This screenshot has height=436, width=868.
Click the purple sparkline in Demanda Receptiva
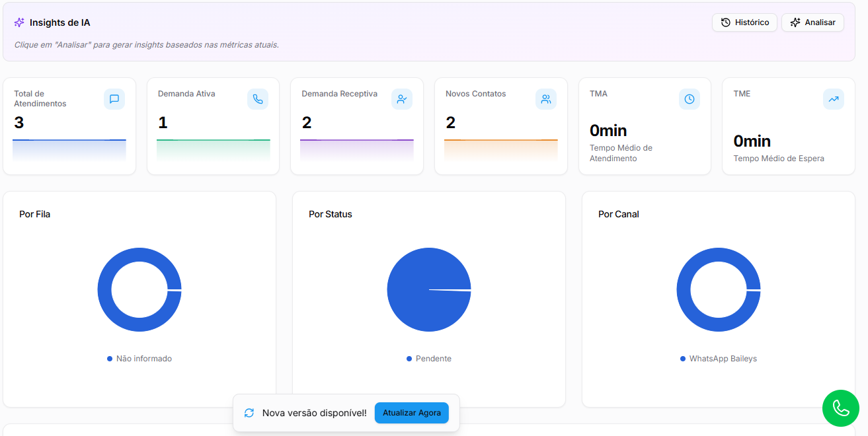(x=357, y=150)
